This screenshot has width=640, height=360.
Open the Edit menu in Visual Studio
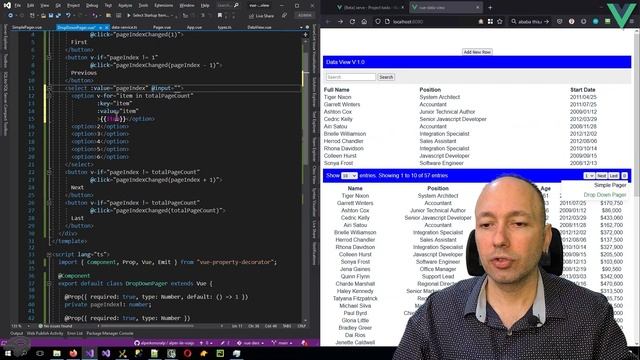(x=31, y=6)
